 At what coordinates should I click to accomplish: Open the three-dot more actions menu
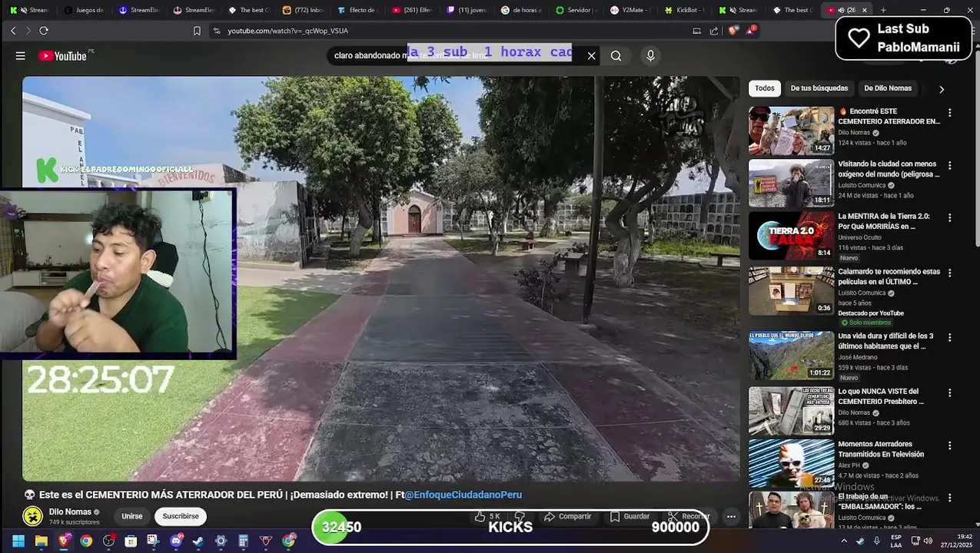[731, 516]
